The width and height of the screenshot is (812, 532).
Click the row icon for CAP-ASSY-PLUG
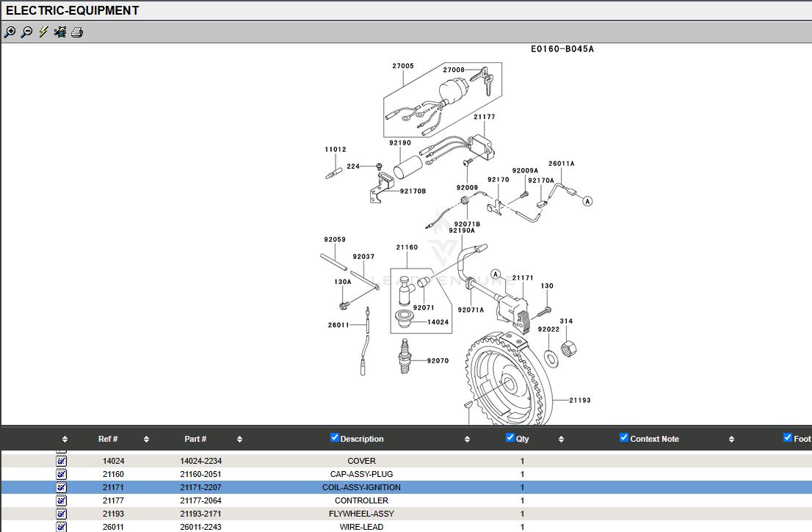[62, 474]
